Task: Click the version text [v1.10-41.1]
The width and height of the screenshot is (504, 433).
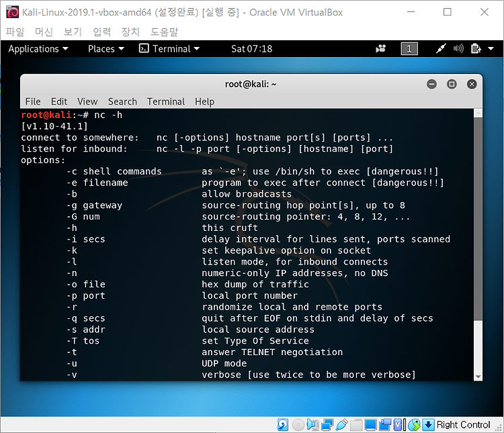Action: [x=54, y=126]
